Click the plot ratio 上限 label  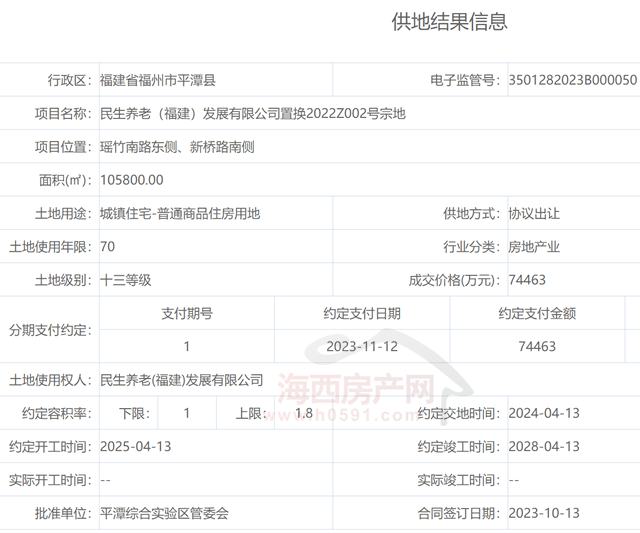(x=251, y=413)
